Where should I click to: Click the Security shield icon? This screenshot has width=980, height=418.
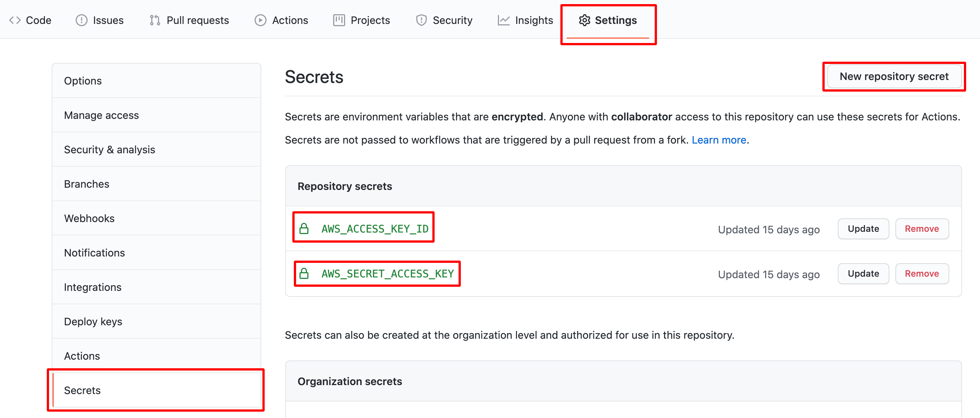pos(421,20)
